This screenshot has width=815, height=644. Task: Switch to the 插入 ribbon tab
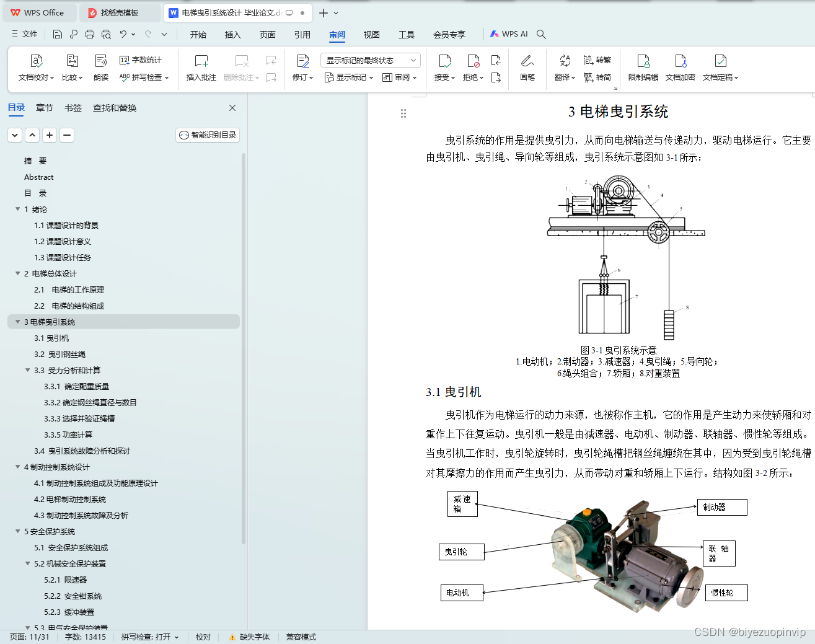[x=232, y=35]
